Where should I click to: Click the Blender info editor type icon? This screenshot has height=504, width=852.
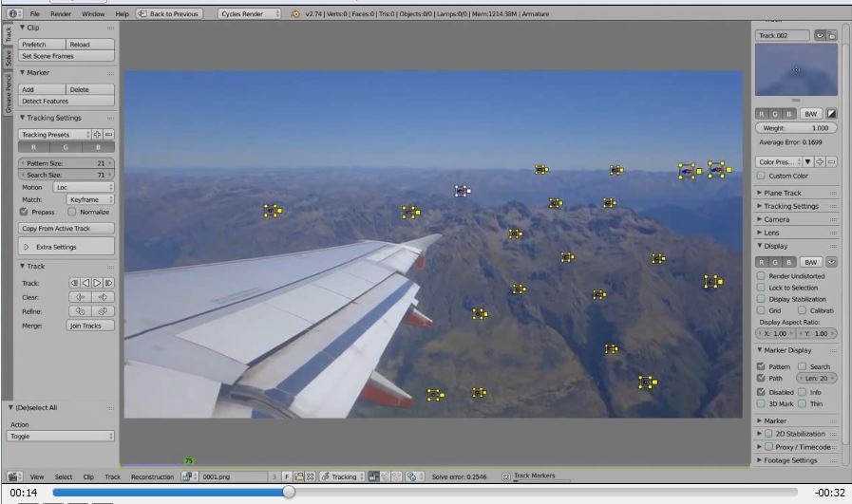[12, 13]
